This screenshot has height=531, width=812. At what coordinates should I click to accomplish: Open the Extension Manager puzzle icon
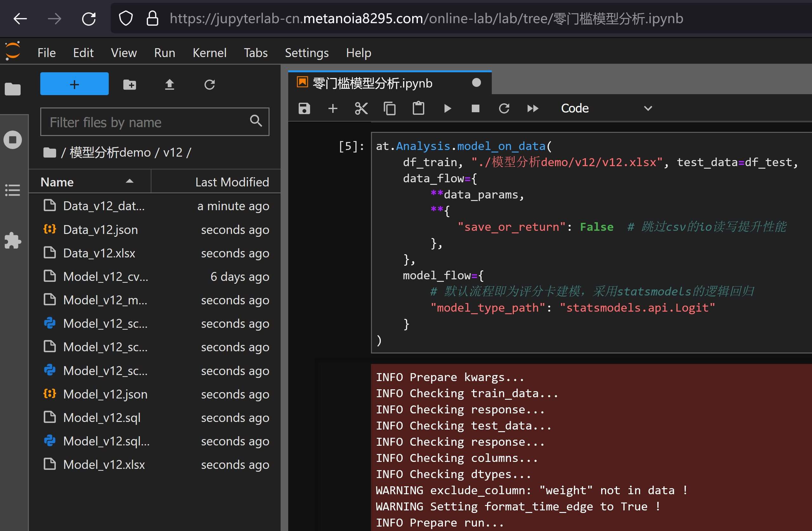pos(13,240)
